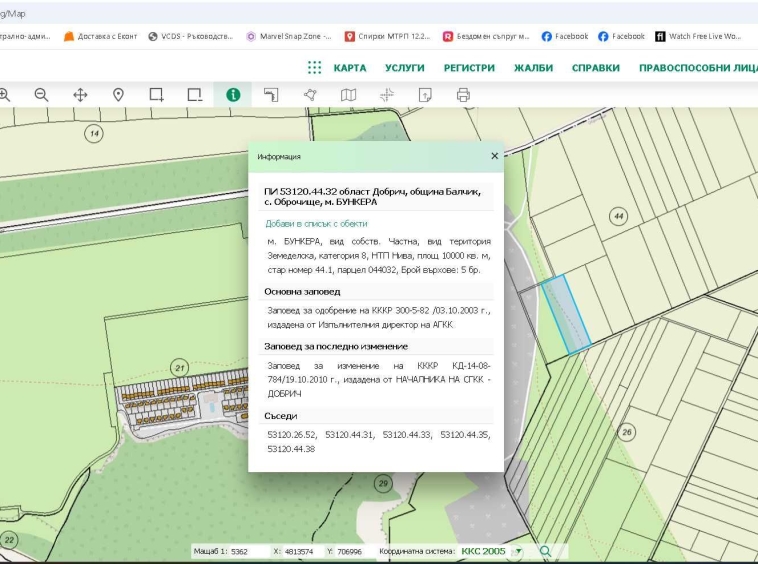758x564 pixels.
Task: Click 'Добави в списък с обекти' link
Action: [x=316, y=224]
